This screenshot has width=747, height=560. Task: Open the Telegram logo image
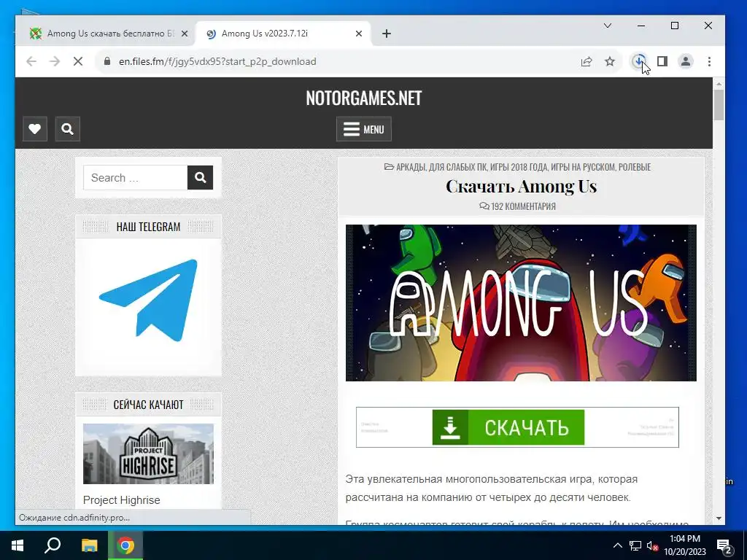(x=148, y=300)
